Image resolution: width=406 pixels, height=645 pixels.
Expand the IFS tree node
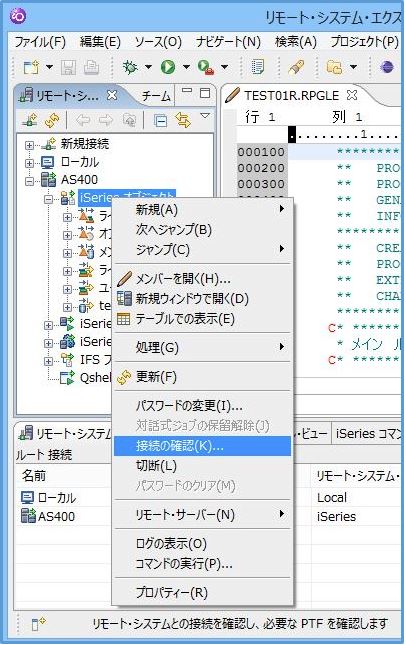point(49,361)
